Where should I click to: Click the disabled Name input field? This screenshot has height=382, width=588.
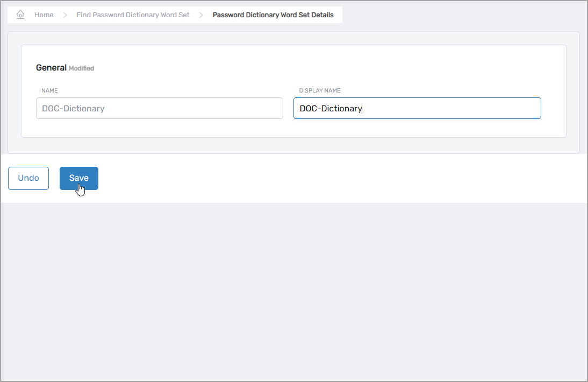pos(215,108)
